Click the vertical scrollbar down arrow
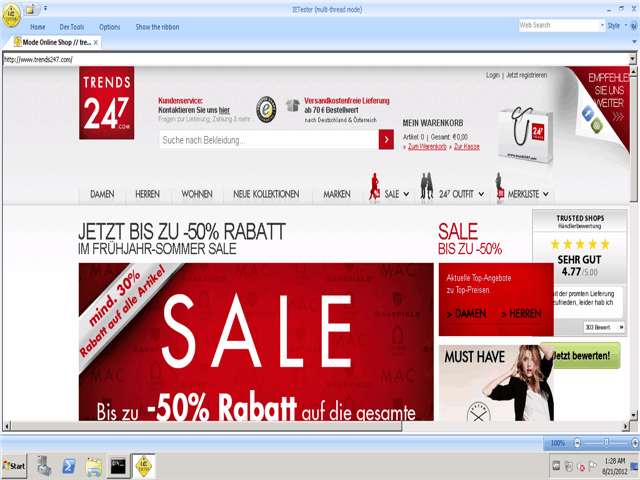The image size is (640, 480). [633, 416]
